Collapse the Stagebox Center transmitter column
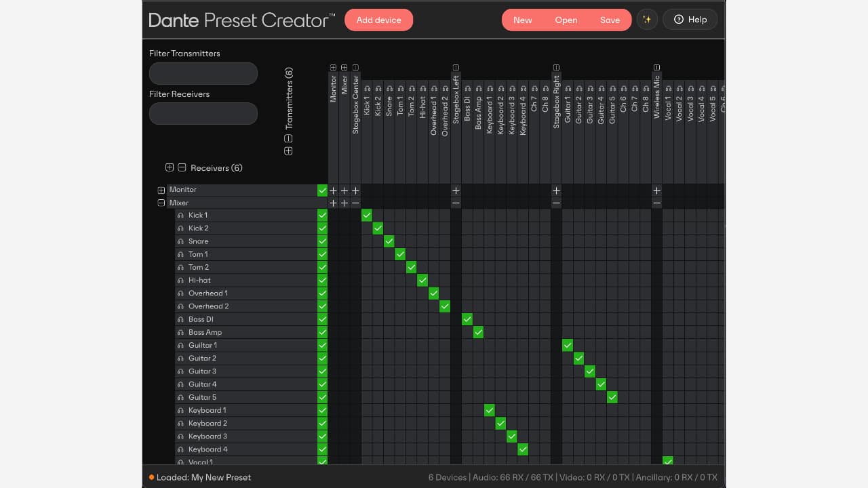 tap(355, 68)
